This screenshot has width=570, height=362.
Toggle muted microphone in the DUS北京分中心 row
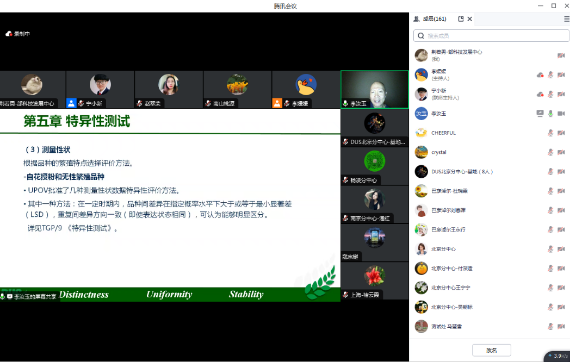pos(551,172)
